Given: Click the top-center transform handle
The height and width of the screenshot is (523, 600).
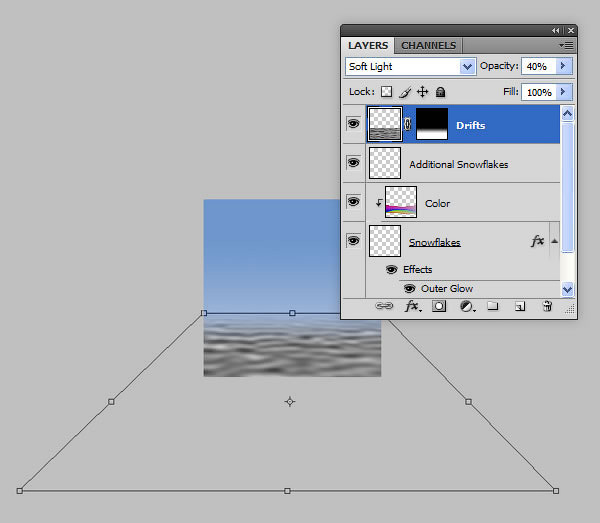Looking at the screenshot, I should tap(292, 313).
